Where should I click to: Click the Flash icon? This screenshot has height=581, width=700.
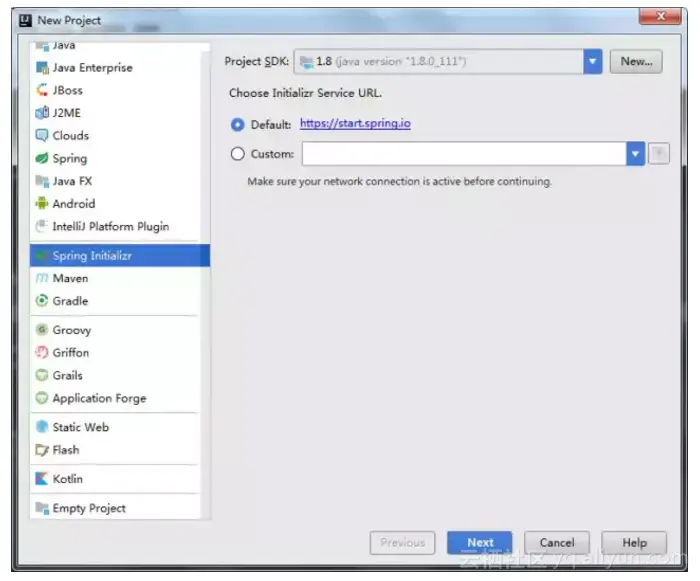point(42,450)
